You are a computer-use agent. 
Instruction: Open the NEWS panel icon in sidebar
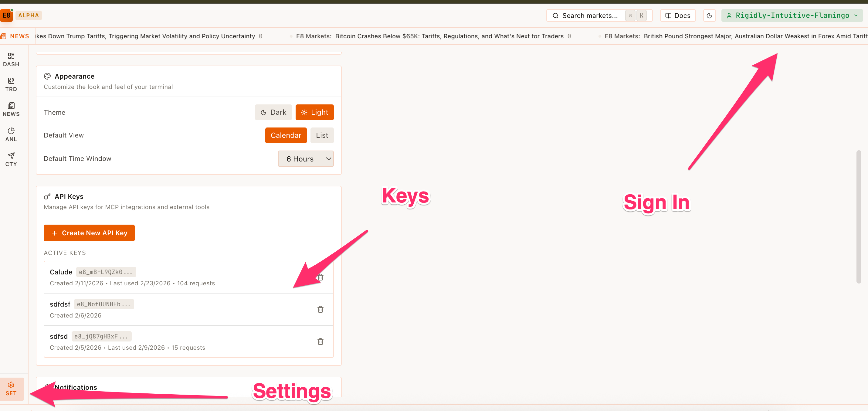[x=11, y=109]
